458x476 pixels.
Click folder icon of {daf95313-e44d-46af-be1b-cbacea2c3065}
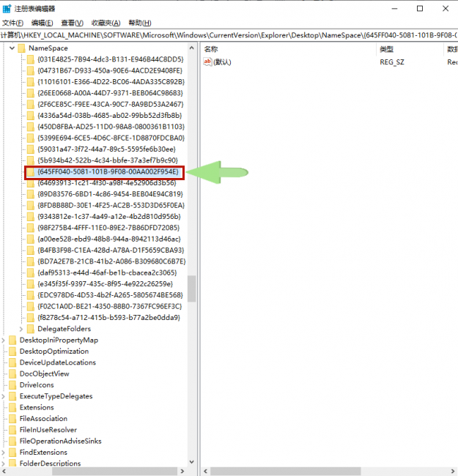(x=30, y=272)
